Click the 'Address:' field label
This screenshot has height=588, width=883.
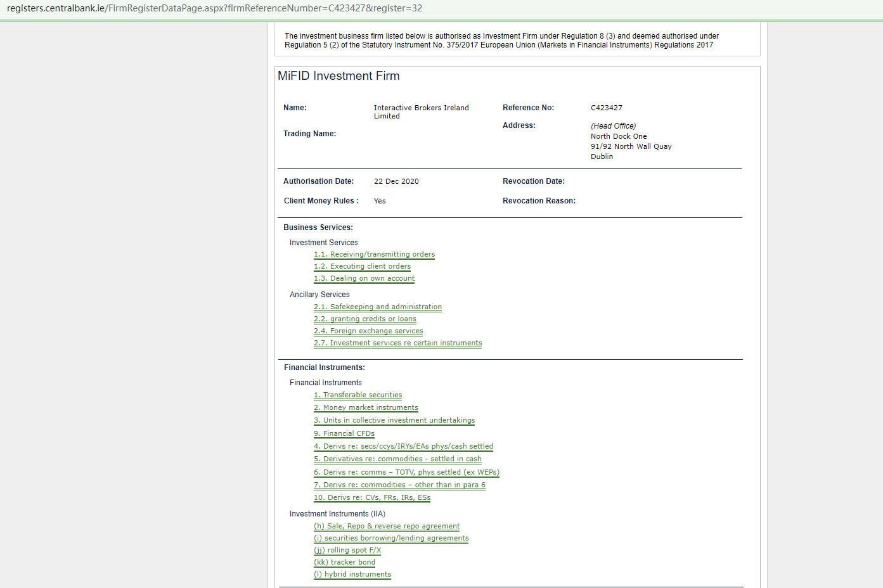519,125
